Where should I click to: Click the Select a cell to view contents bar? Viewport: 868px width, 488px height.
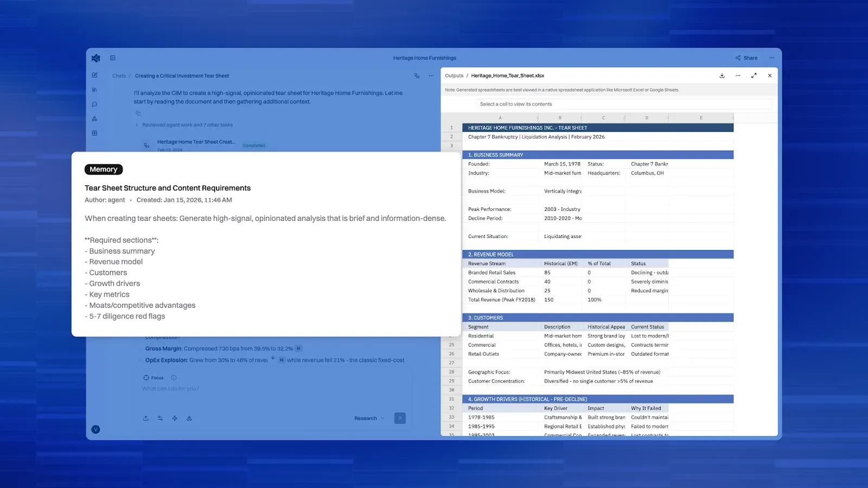tap(623, 104)
